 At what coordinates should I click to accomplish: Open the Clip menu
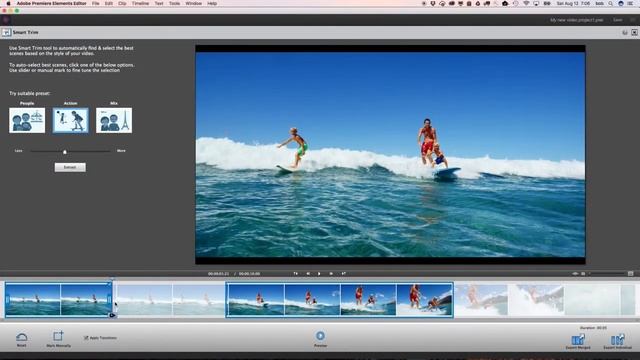pos(122,3)
